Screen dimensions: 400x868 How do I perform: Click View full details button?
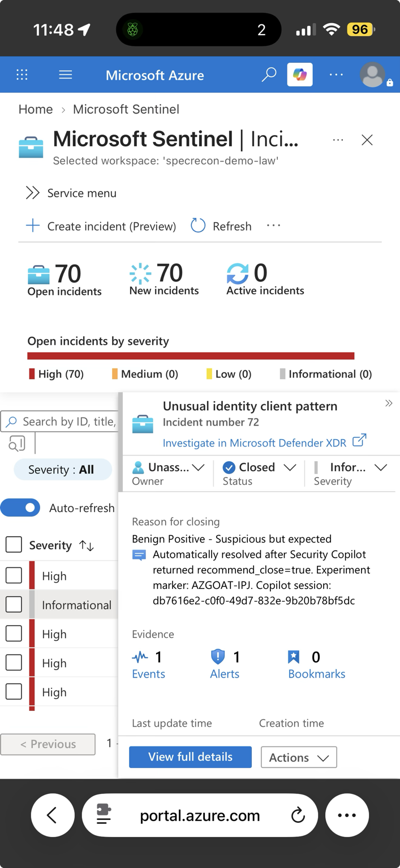[x=190, y=757]
